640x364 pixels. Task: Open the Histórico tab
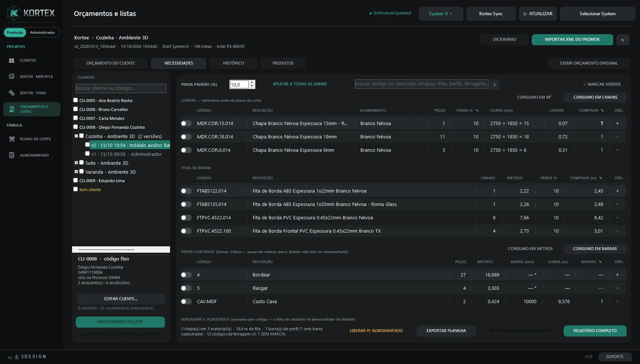[234, 63]
